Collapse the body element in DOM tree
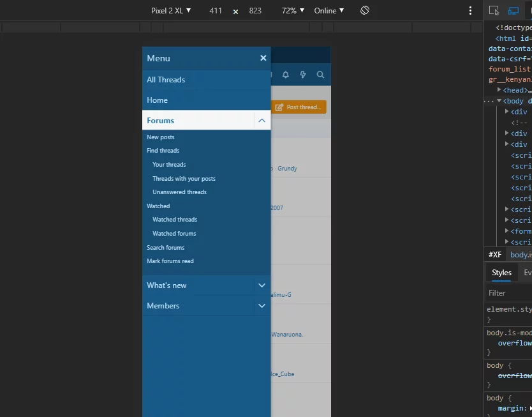Screen dimensions: 532x417 click(499, 101)
